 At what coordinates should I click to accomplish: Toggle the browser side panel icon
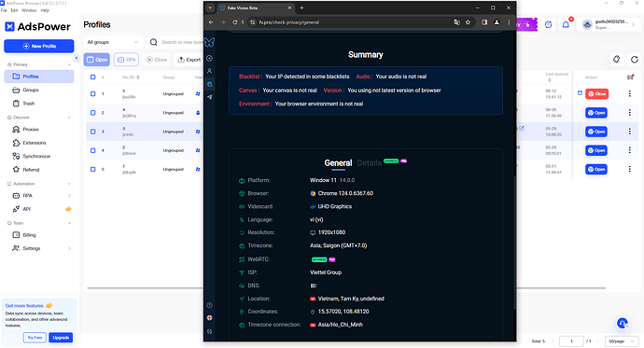pos(484,22)
